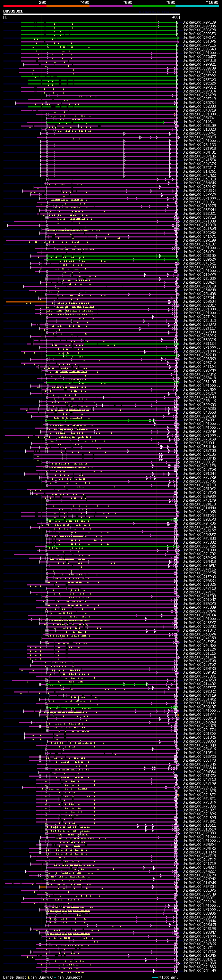Click the white query sequence bar
This screenshot has width=222, height=980.
coord(92,14)
